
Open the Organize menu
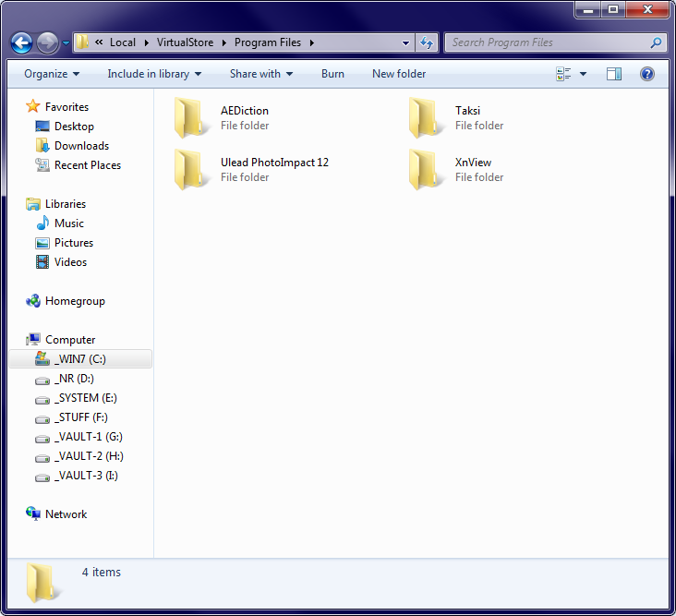coord(52,74)
